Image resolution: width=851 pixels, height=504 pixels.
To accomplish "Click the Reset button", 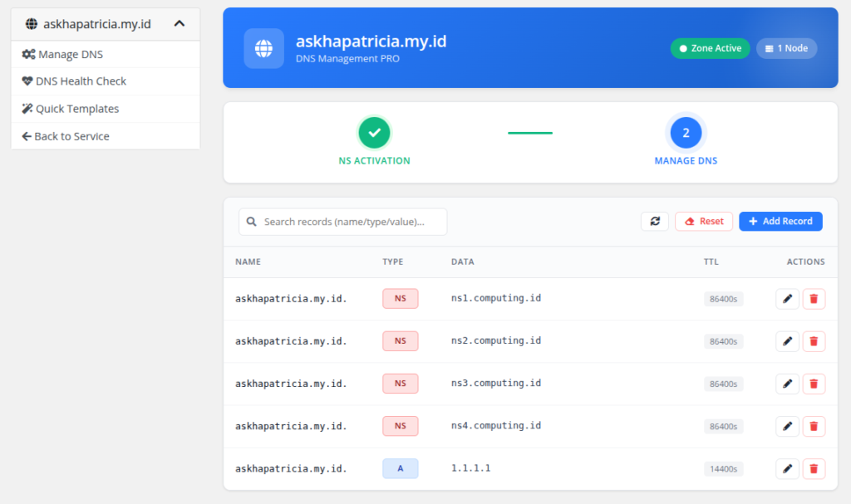I will [704, 222].
